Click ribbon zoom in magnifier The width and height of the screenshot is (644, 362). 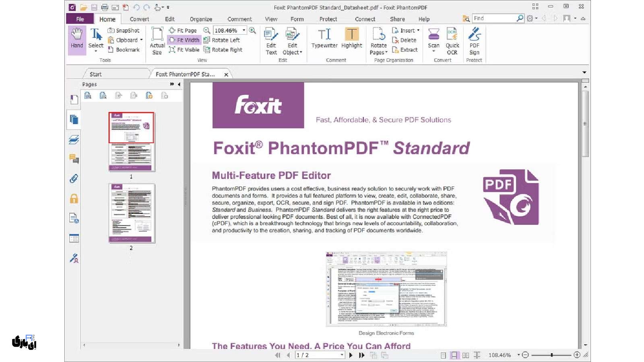click(252, 31)
